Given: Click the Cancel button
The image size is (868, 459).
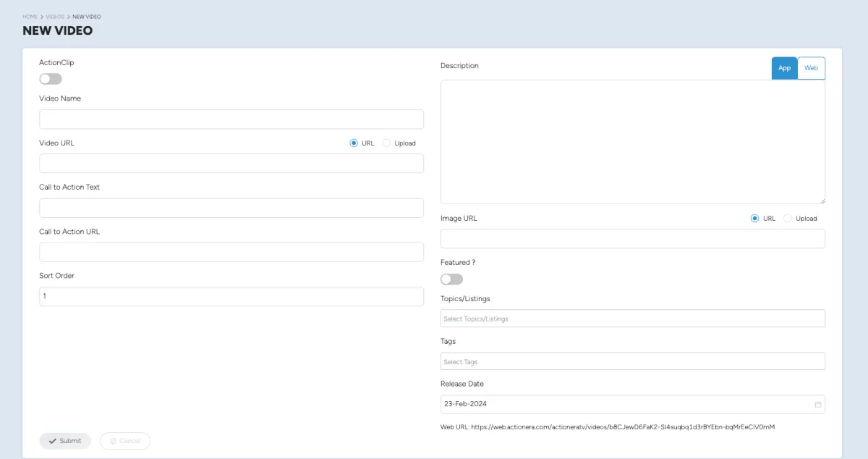Looking at the screenshot, I should click(125, 441).
